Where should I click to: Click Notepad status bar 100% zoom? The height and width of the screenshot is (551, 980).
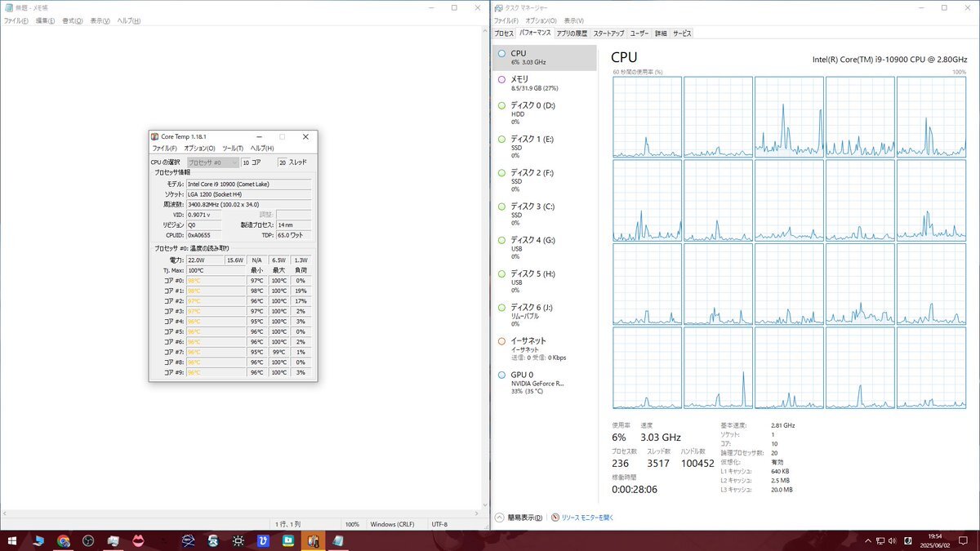pyautogui.click(x=352, y=524)
